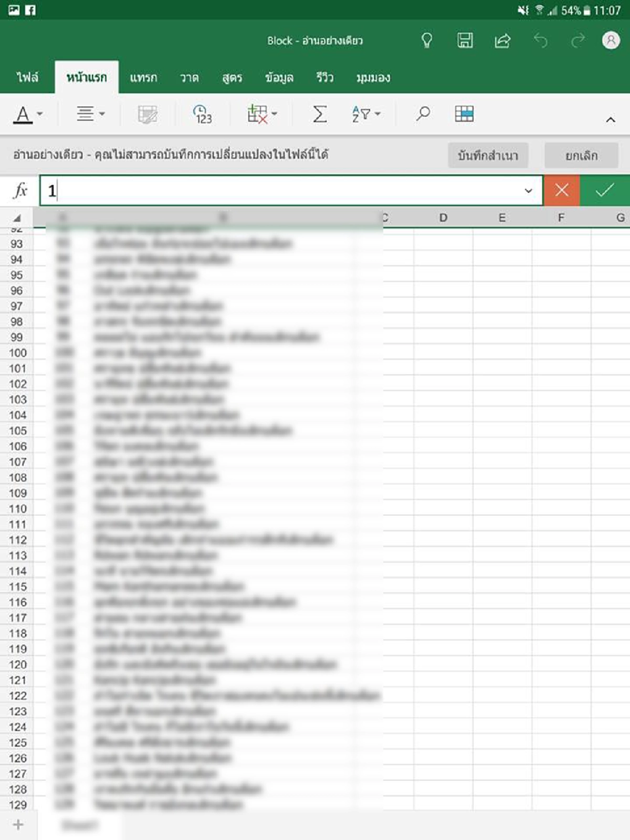Open the find magnifier icon

coord(423,114)
